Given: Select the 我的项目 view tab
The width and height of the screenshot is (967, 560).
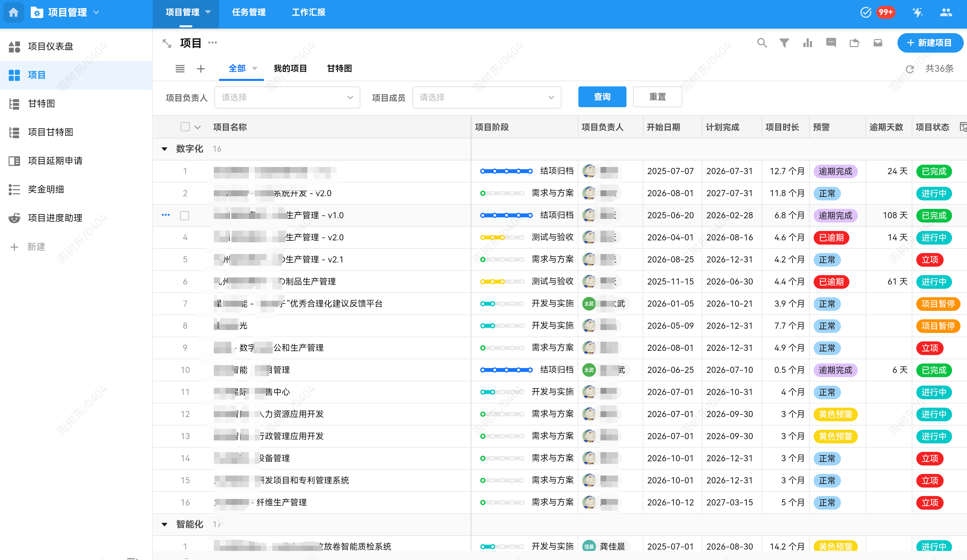Looking at the screenshot, I should pos(290,69).
